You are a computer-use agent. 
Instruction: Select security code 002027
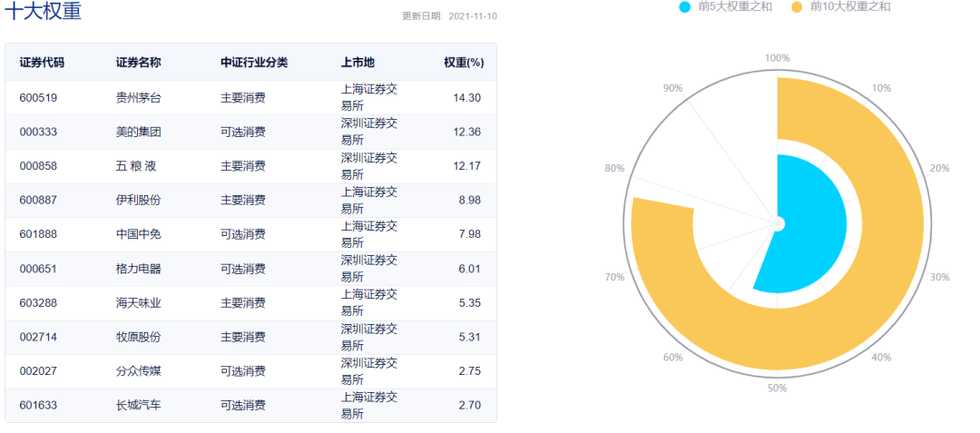pyautogui.click(x=39, y=371)
